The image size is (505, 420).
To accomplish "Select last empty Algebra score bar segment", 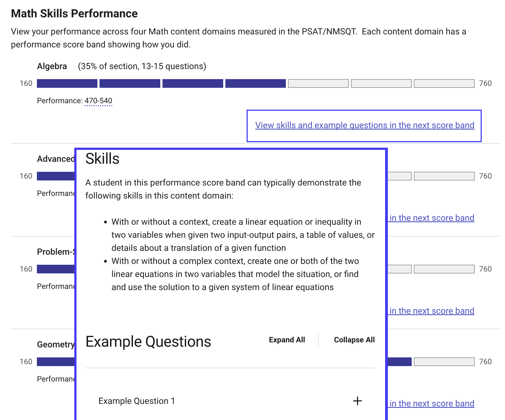I will (444, 83).
